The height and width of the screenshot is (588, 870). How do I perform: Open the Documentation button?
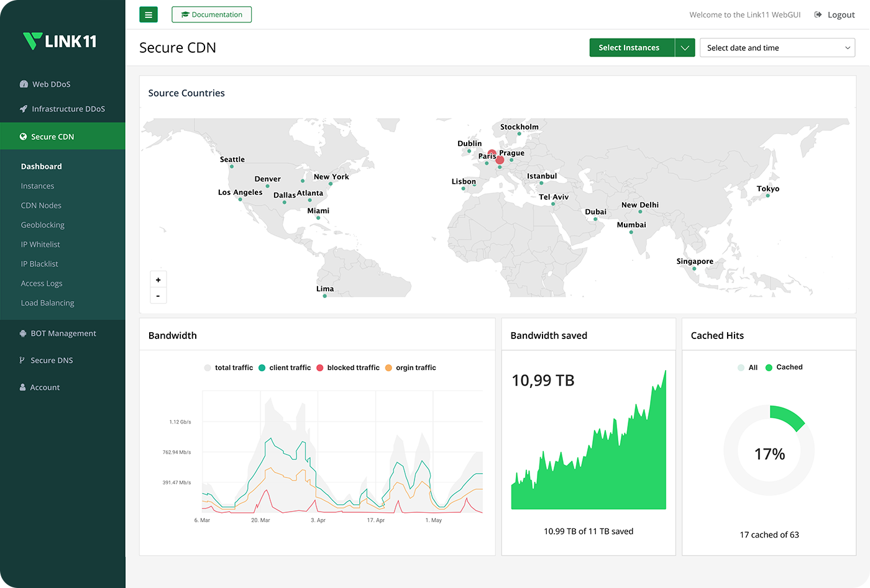tap(211, 14)
